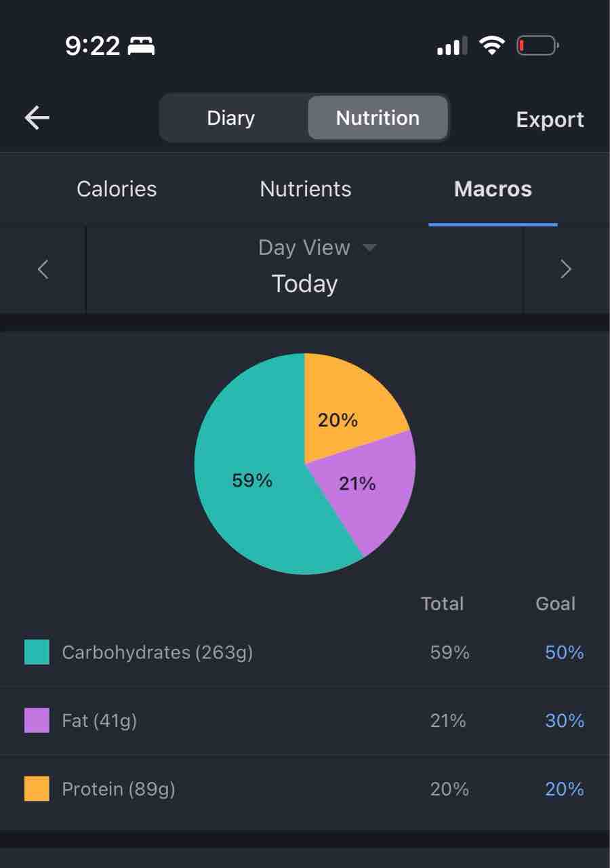
Task: Tap the 59% carbohydrates pie slice
Action: [252, 480]
